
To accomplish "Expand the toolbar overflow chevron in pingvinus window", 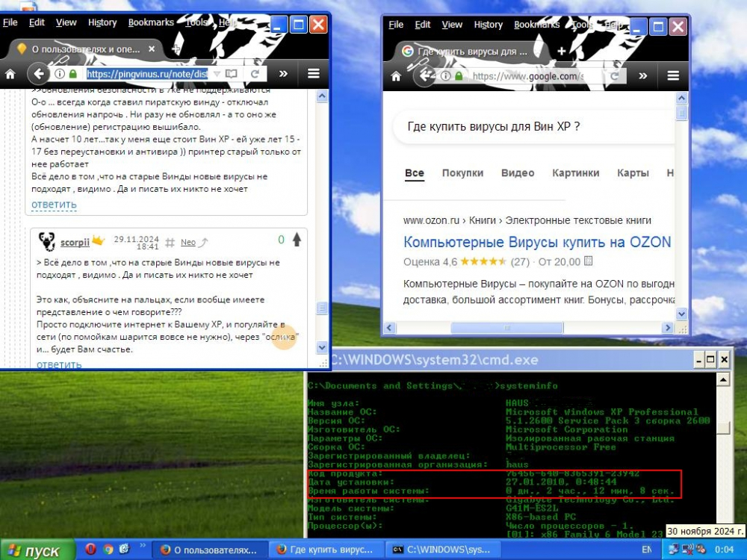I will pyautogui.click(x=283, y=74).
